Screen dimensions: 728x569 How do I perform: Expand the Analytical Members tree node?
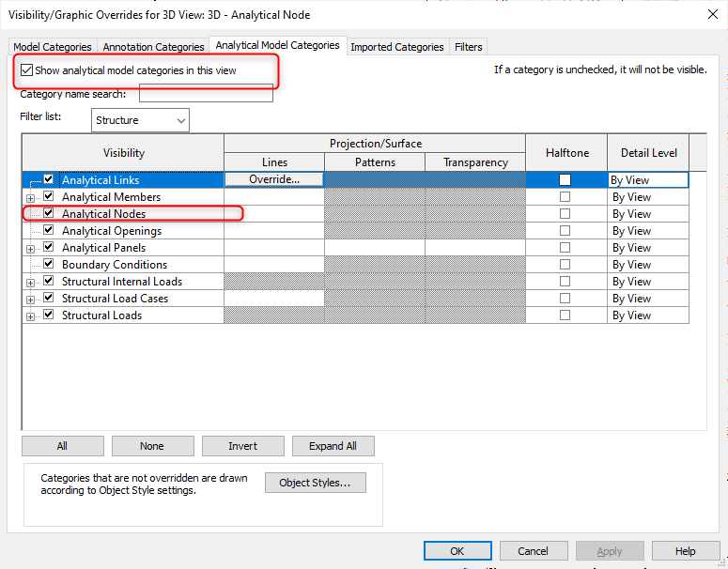31,197
